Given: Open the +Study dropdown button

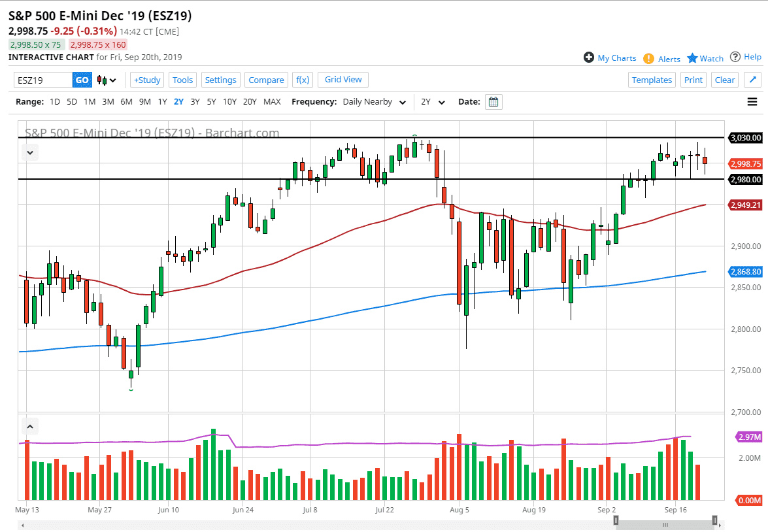Looking at the screenshot, I should tap(147, 80).
